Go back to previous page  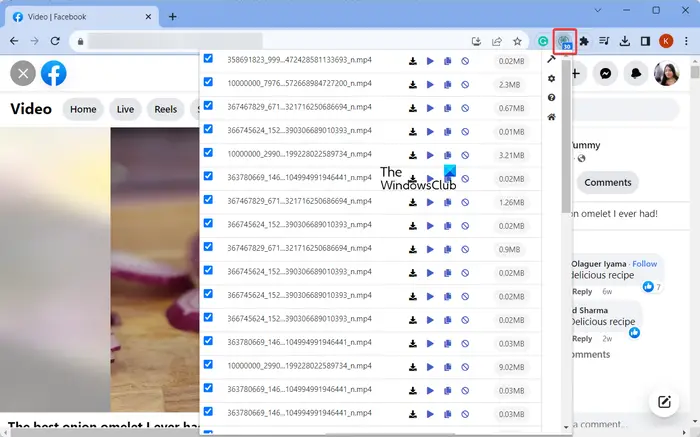coord(14,42)
